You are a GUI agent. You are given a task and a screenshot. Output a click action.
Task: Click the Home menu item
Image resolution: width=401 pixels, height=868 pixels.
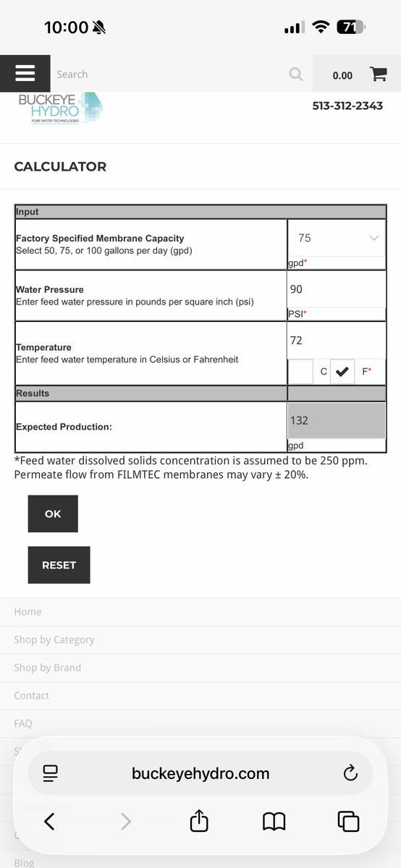(x=28, y=612)
